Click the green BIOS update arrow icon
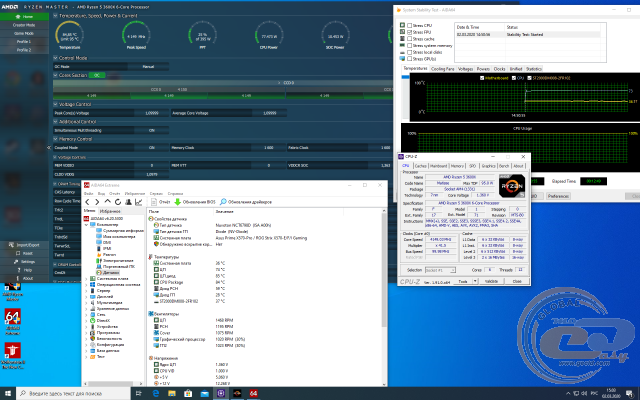640x400 pixels. pyautogui.click(x=178, y=202)
